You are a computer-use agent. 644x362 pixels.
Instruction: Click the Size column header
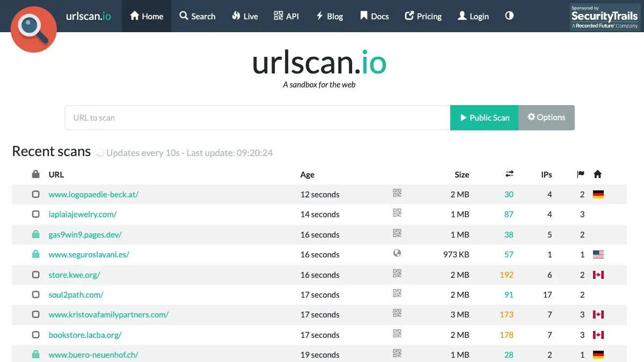(x=462, y=174)
